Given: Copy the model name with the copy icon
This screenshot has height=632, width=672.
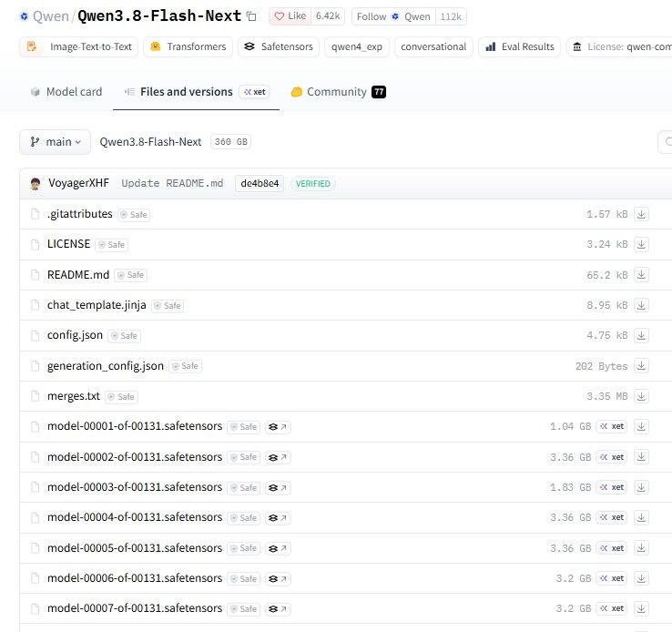Looking at the screenshot, I should (251, 16).
